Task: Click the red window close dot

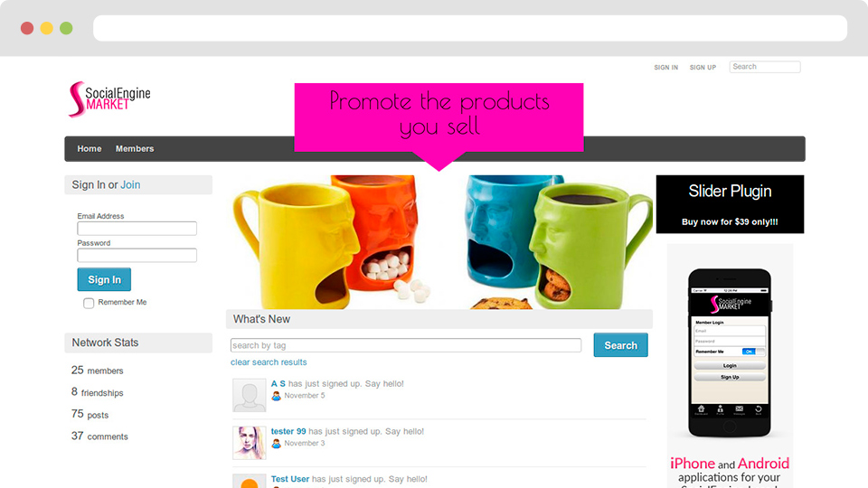Action: tap(27, 28)
